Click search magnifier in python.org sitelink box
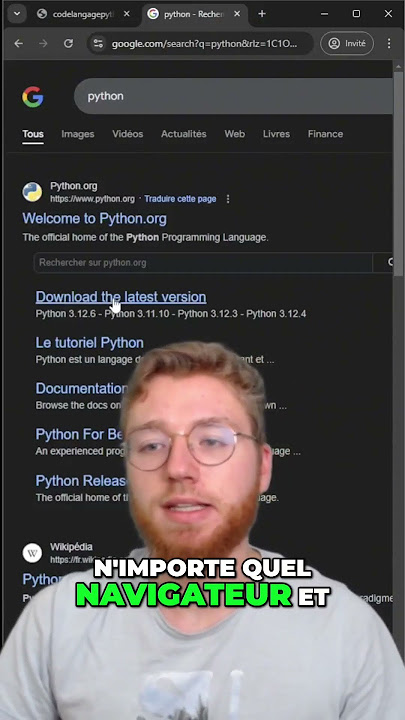 click(389, 262)
